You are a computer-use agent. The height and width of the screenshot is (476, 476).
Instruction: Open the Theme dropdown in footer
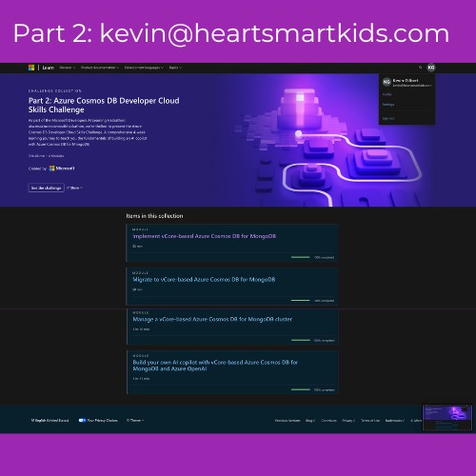(x=135, y=420)
